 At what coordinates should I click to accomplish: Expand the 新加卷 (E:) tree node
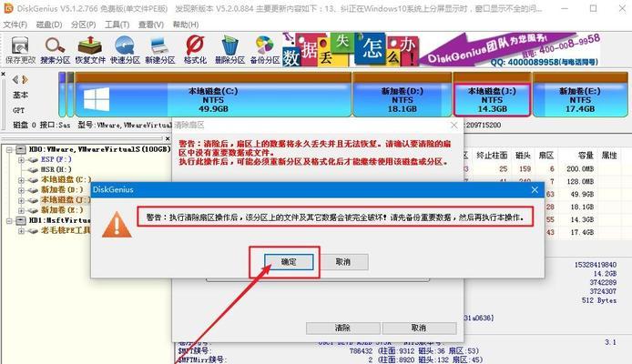point(21,210)
